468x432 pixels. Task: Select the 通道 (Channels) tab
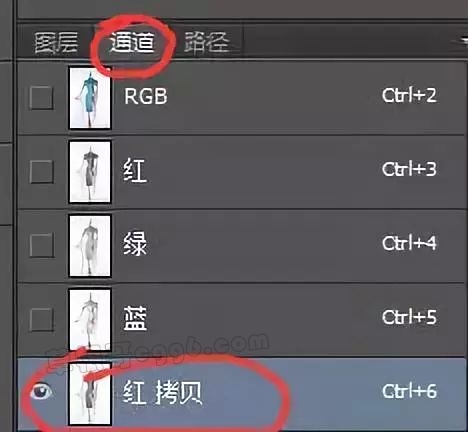point(132,42)
